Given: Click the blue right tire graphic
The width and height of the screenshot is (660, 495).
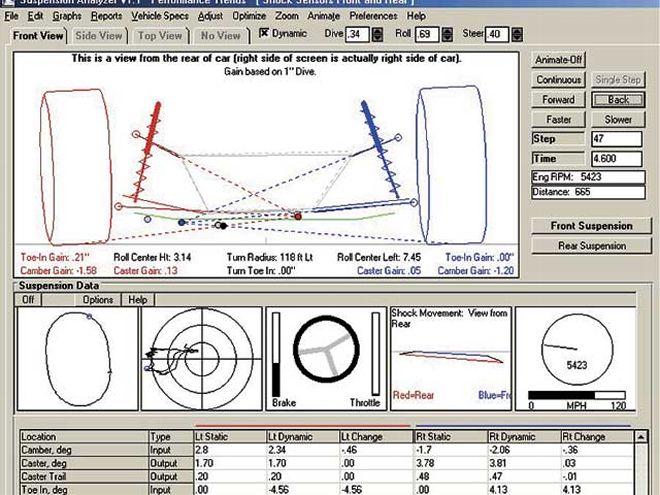Looking at the screenshot, I should click(452, 165).
